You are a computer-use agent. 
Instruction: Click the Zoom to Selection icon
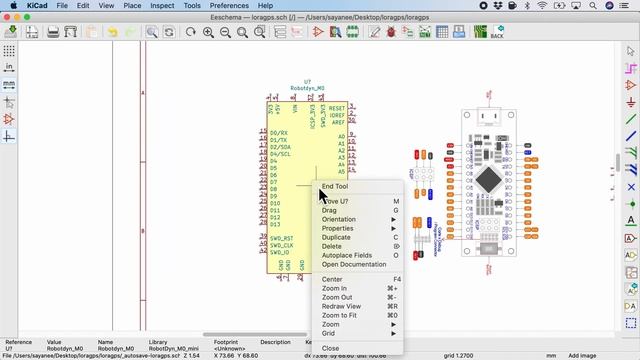click(260, 32)
